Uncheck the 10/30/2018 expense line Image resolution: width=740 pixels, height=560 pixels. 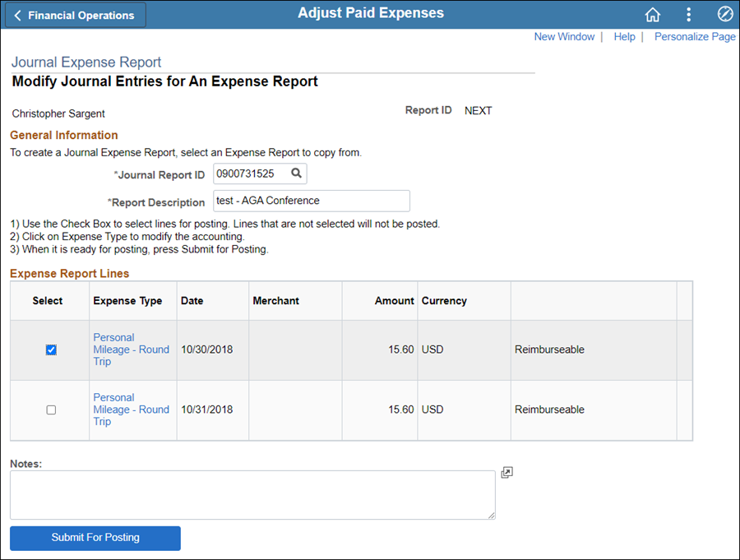point(51,349)
